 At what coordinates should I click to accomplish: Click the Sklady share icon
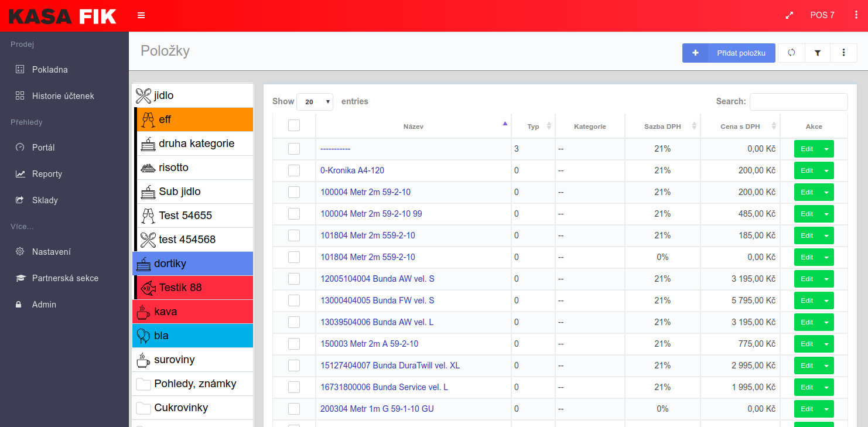point(20,200)
